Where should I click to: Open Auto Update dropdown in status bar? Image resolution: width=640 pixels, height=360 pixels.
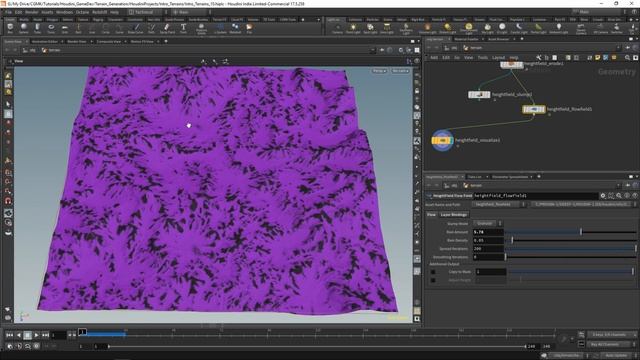[618, 356]
